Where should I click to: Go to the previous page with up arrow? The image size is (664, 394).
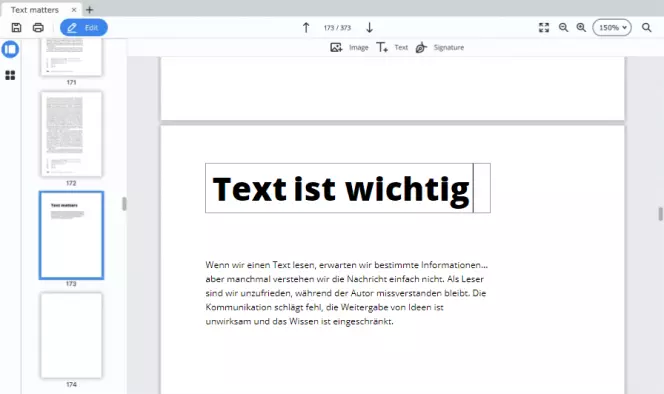tap(306, 28)
